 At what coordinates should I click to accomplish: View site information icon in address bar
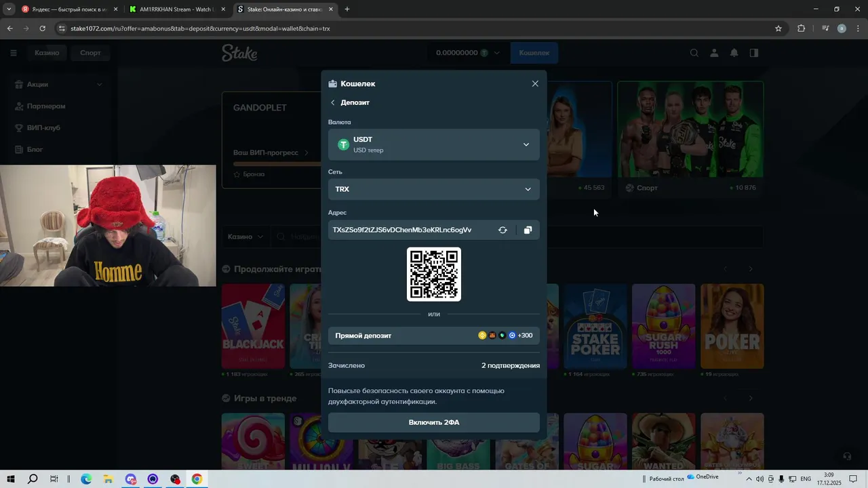tap(62, 28)
